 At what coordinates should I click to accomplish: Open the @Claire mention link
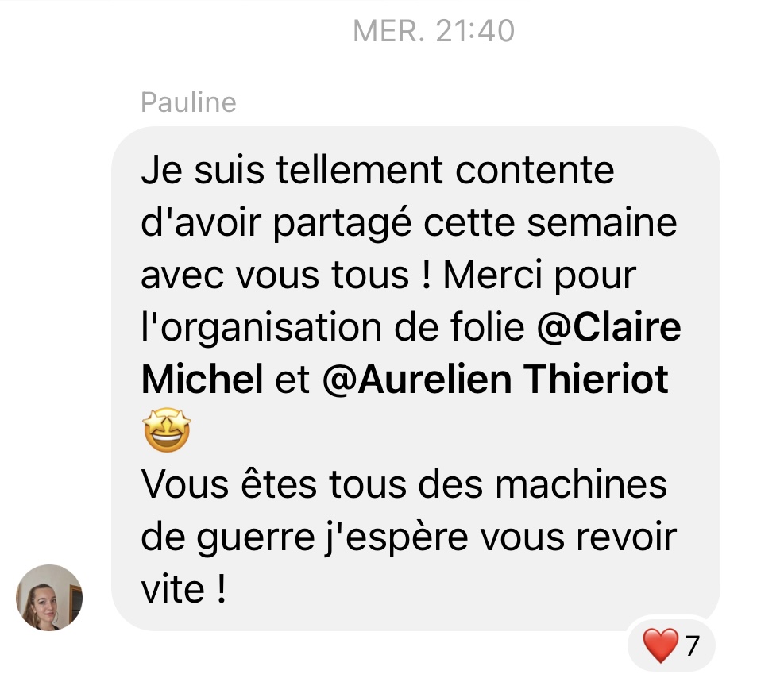[608, 327]
